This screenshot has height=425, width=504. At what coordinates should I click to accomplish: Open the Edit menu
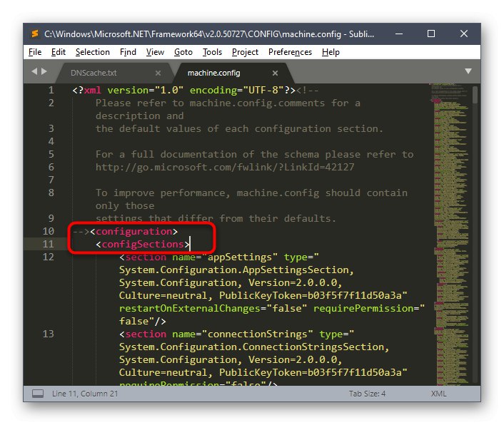click(x=58, y=52)
